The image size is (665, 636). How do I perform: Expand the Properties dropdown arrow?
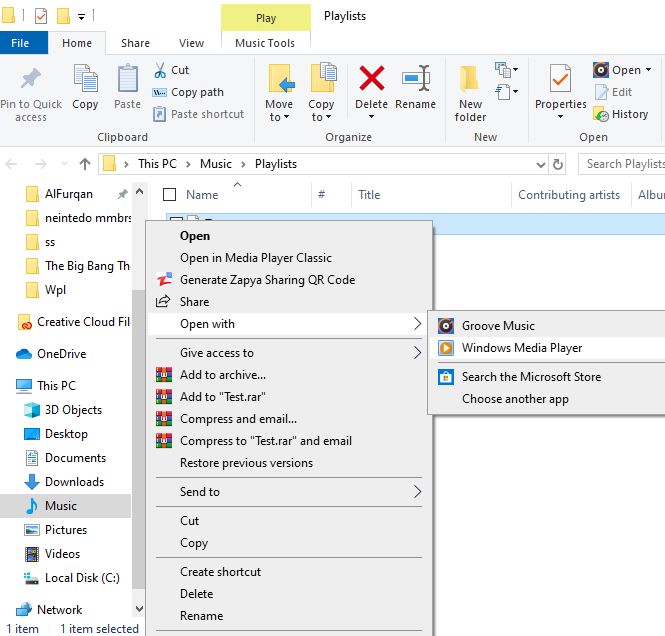560,117
